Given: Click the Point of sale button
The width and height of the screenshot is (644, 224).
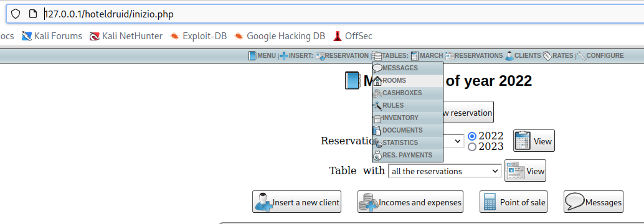Looking at the screenshot, I should (x=513, y=202).
